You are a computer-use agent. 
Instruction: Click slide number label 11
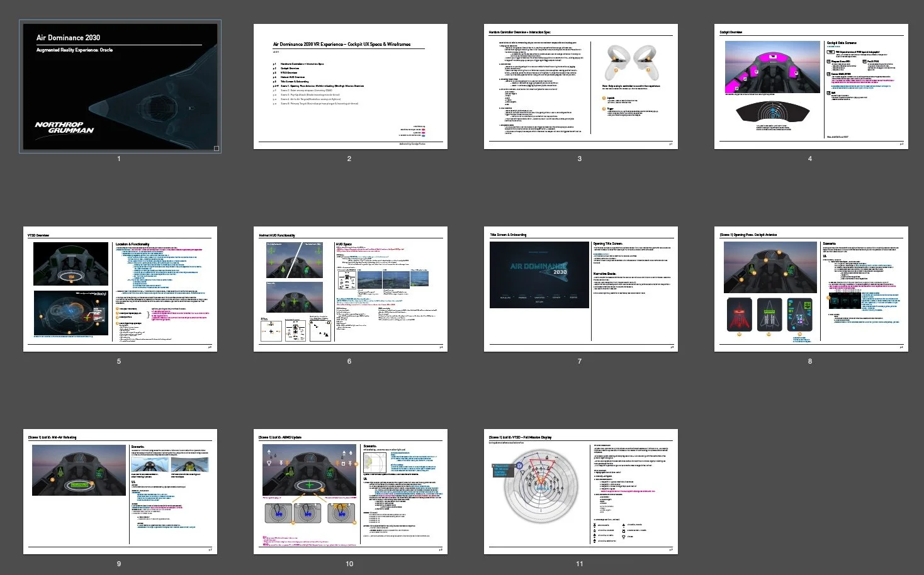(x=580, y=564)
